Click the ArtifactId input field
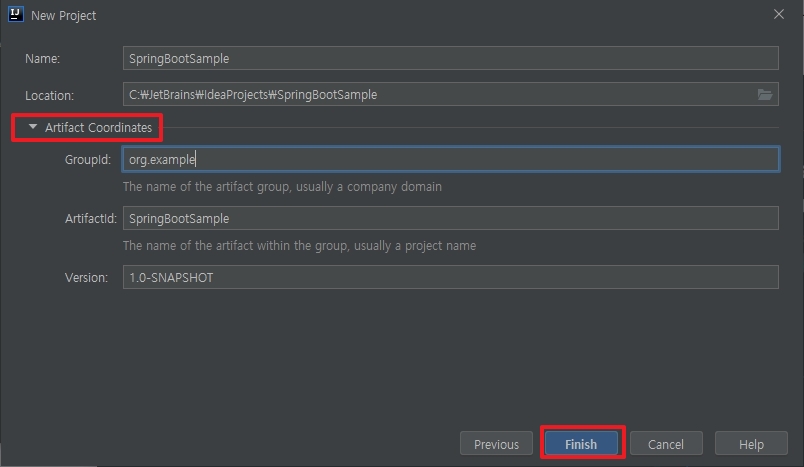The image size is (804, 467). 451,218
